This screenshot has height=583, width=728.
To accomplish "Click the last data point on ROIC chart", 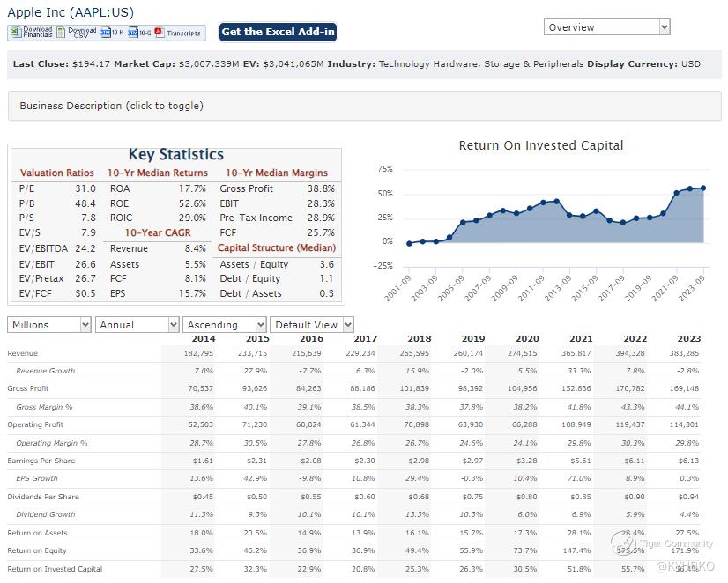I will 702,188.
